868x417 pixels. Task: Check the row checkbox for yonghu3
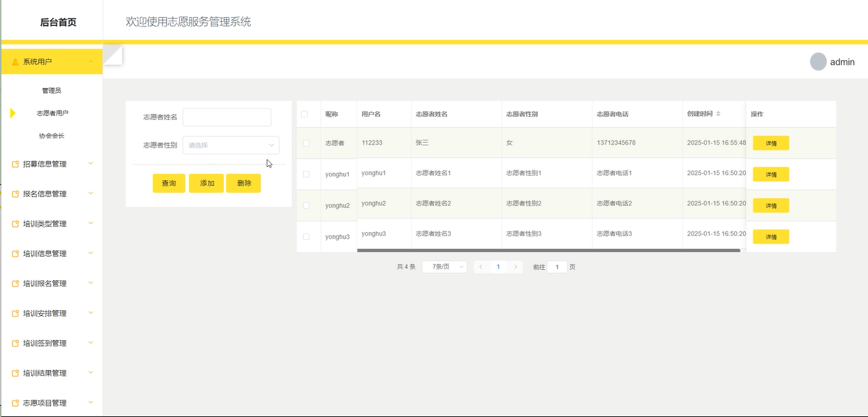pyautogui.click(x=306, y=237)
